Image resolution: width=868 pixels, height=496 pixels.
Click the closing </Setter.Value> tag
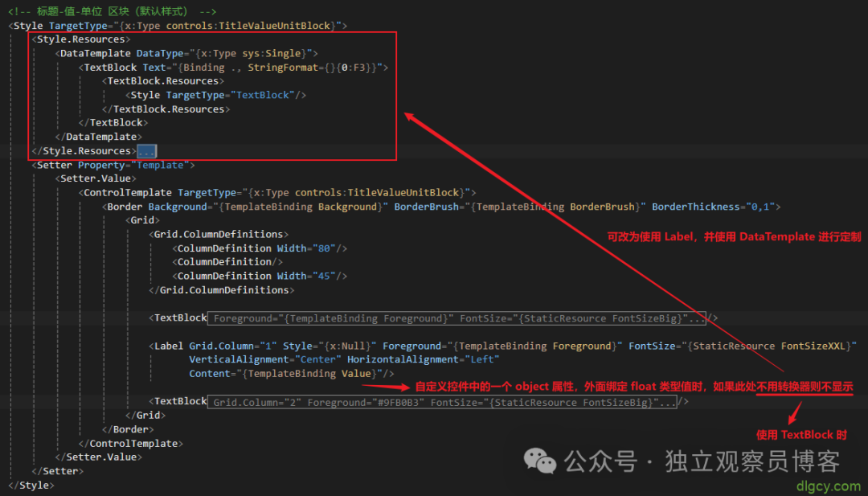(99, 457)
